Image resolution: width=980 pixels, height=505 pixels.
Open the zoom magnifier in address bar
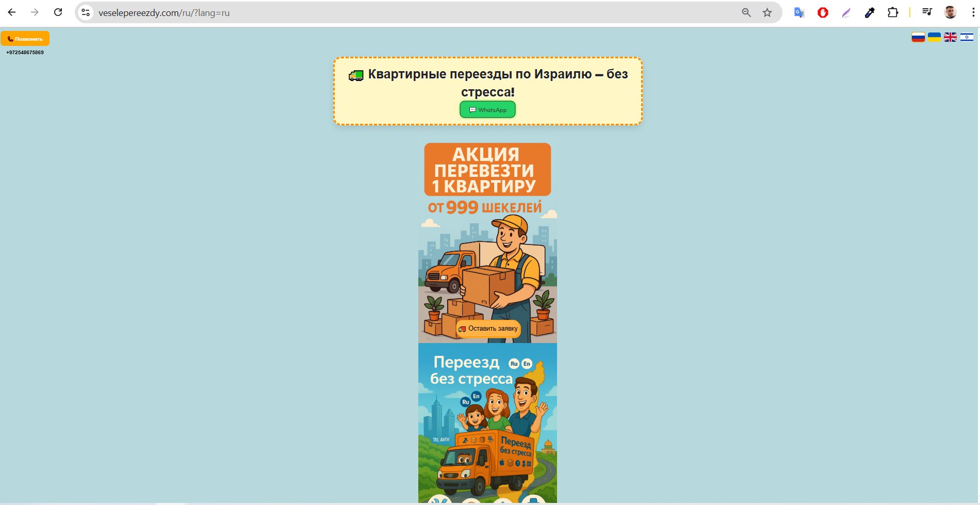tap(746, 12)
